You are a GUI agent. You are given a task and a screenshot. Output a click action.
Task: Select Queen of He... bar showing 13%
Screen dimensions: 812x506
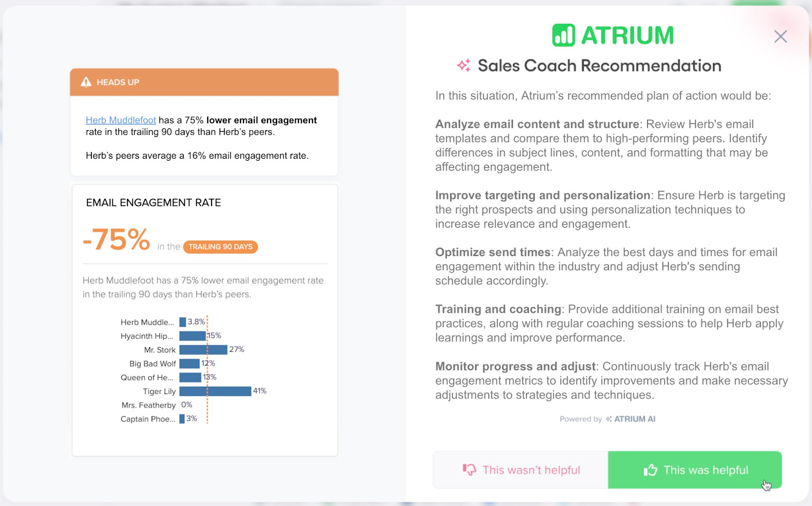[x=190, y=377]
